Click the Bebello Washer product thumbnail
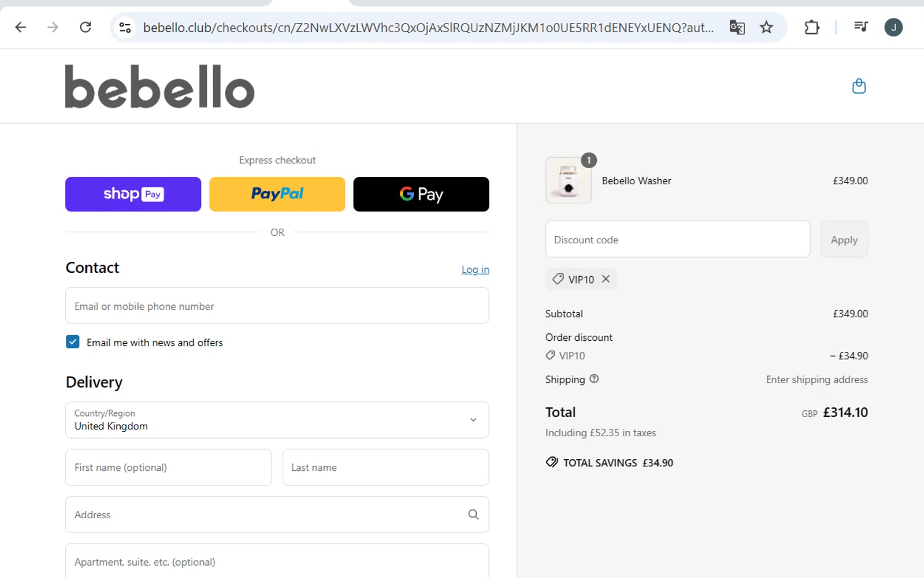 [569, 181]
